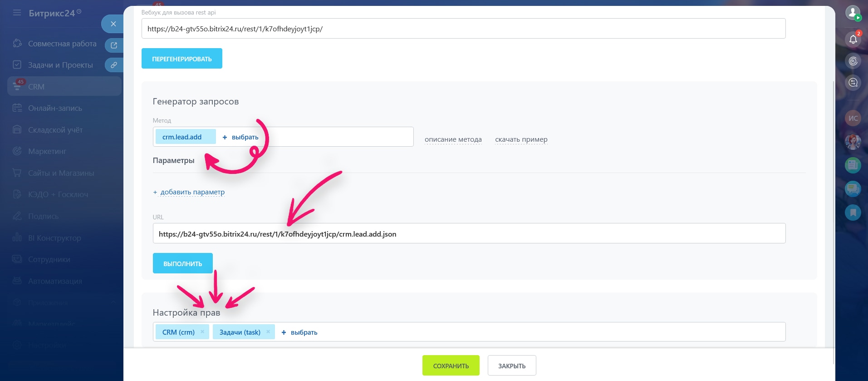Open panel in new window icon

[x=114, y=45]
